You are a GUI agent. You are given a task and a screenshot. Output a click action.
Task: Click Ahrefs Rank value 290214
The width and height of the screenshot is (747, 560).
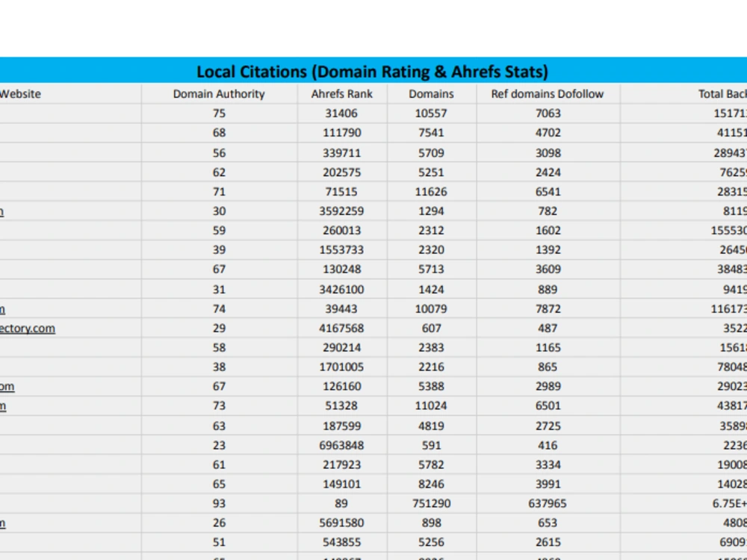click(x=341, y=348)
